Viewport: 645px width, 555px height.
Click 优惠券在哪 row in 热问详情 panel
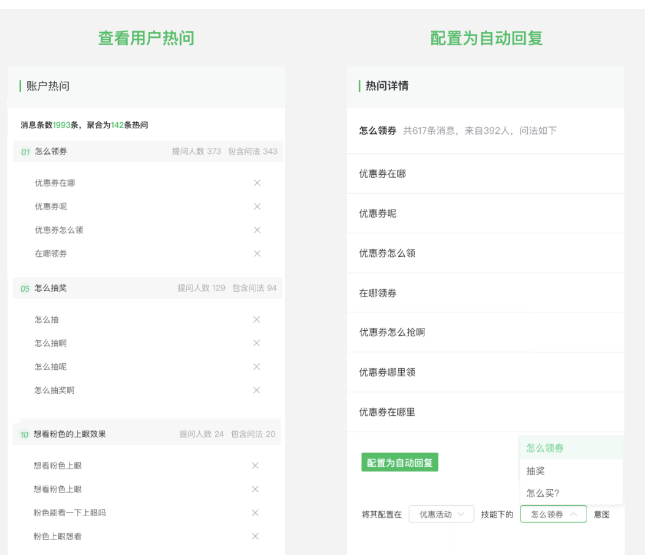(485, 174)
